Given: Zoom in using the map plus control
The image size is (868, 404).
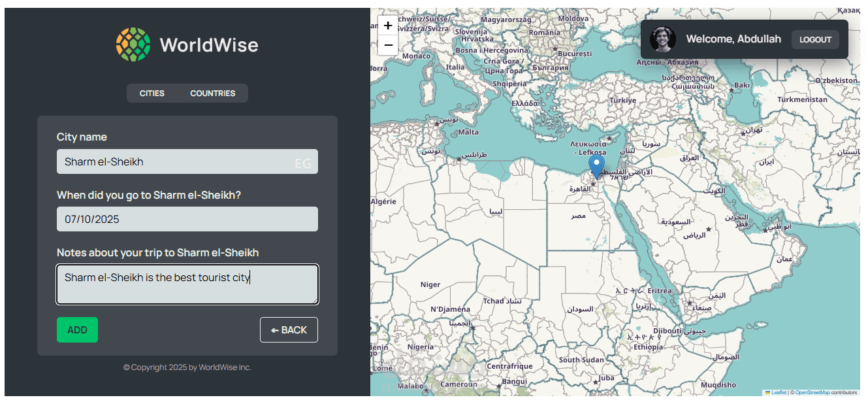Looking at the screenshot, I should coord(388,25).
